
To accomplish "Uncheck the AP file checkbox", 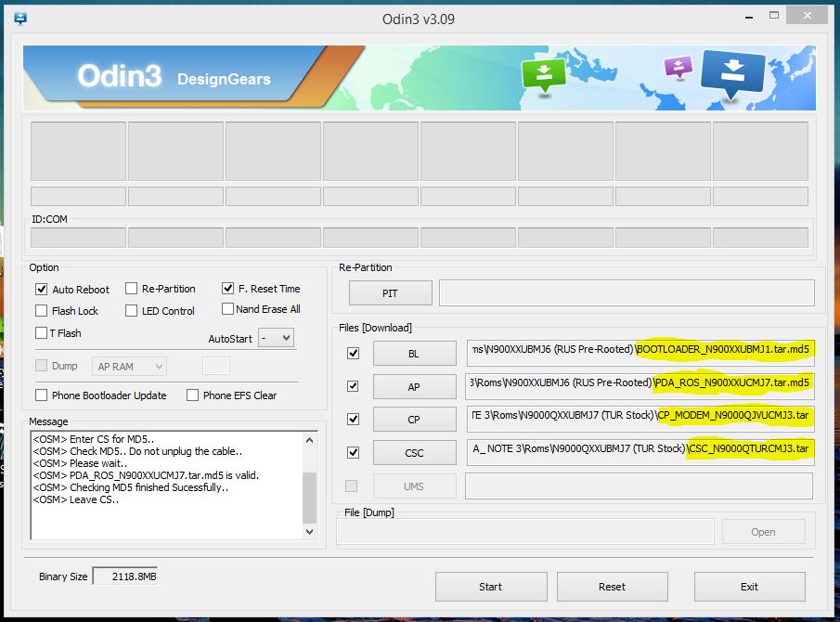I will [353, 386].
